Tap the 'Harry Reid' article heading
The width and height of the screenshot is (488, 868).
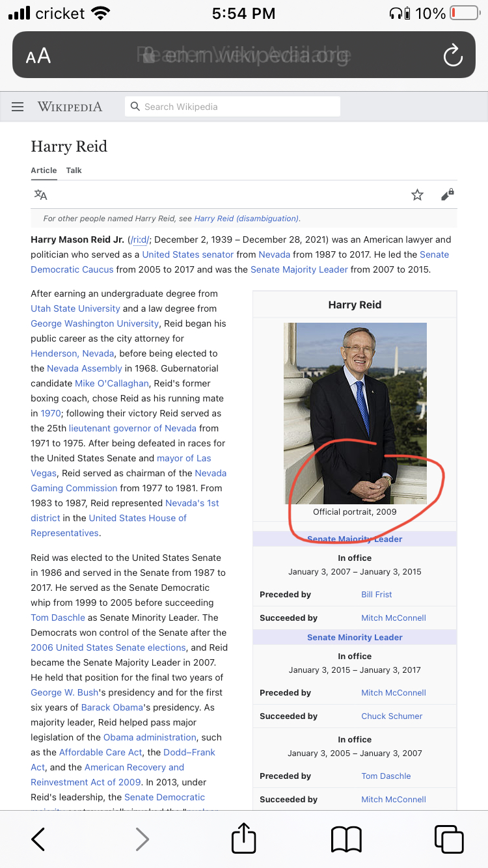pos(69,146)
